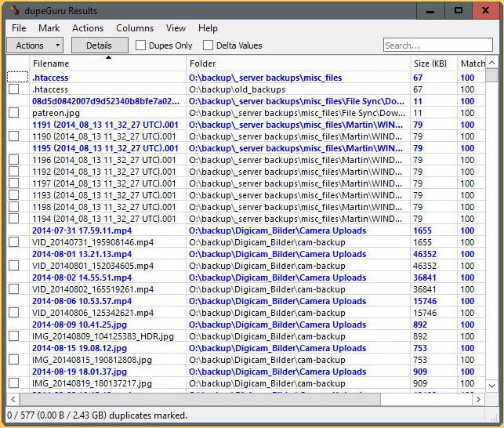Open the Actions dropdown button
The image size is (504, 428).
35,45
